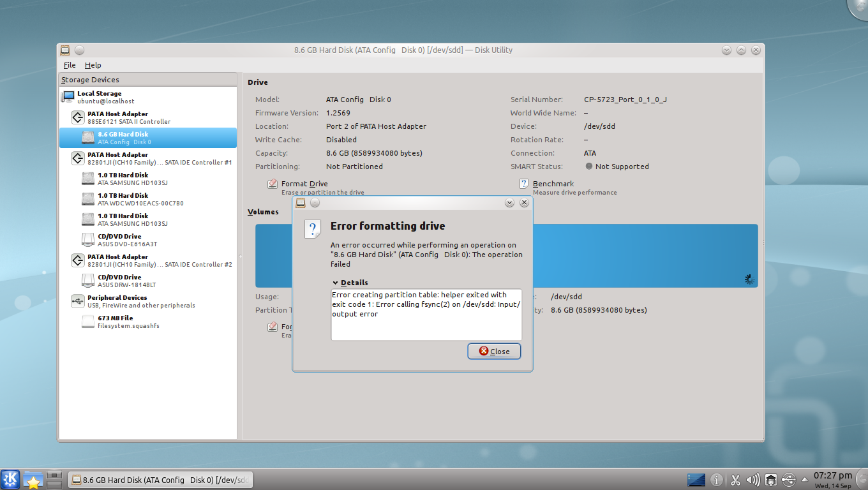868x490 pixels.
Task: Select the 88SE6121 SATA II Controller adapter icon
Action: (x=78, y=117)
